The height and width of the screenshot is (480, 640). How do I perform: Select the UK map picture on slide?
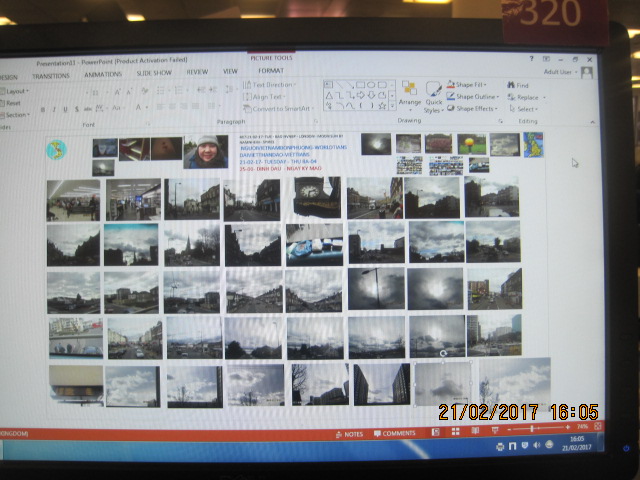tap(533, 145)
